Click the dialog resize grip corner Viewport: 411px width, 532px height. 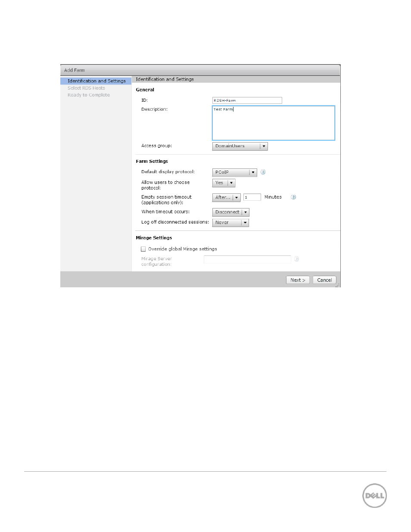tap(338, 285)
